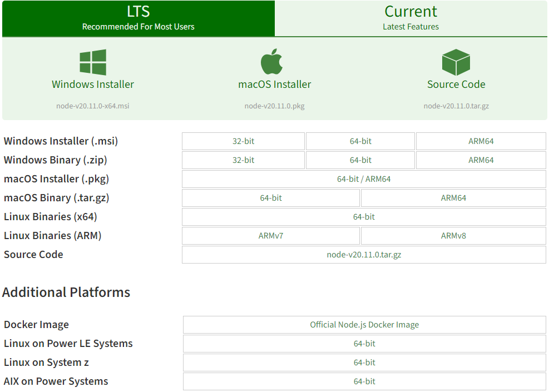Download Windows Binary (.zip) ARM64
This screenshot has width=549, height=392.
tap(481, 160)
